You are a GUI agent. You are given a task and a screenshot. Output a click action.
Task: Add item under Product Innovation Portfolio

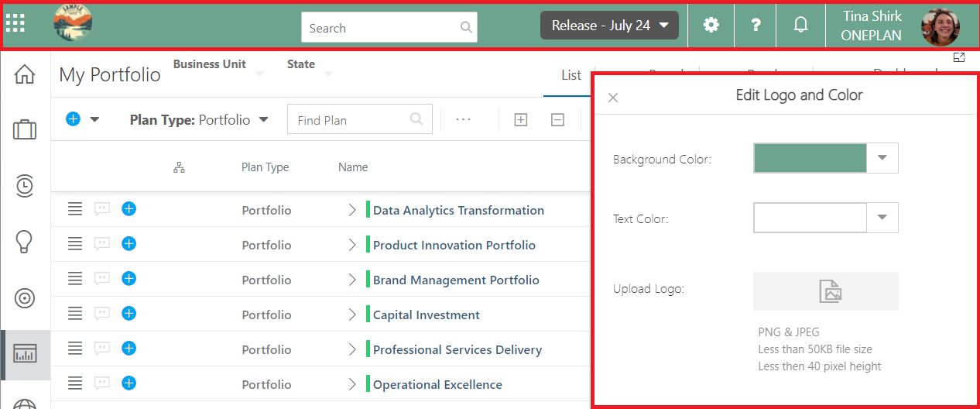point(129,243)
